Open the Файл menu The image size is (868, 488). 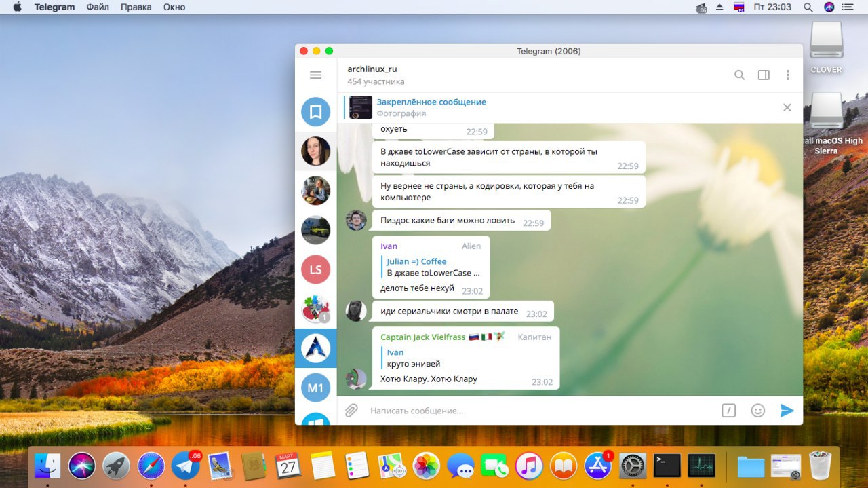coord(98,7)
